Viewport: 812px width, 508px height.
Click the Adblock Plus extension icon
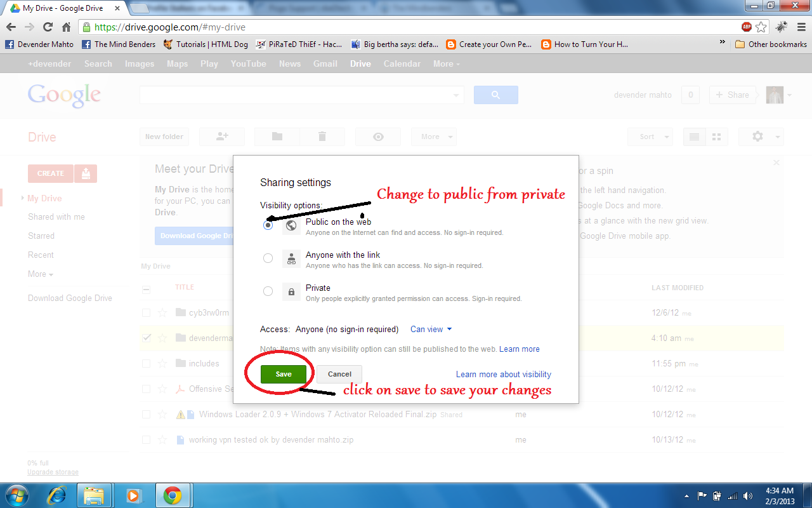(747, 27)
